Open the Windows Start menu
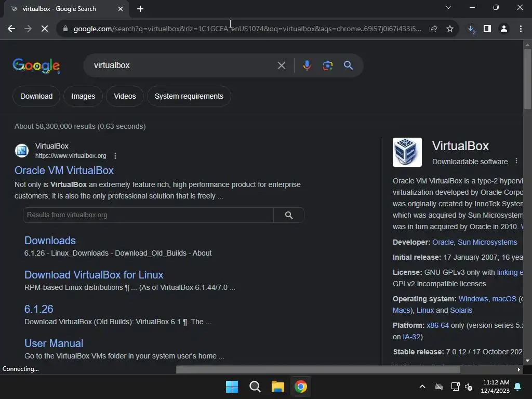Image resolution: width=532 pixels, height=399 pixels. [x=232, y=387]
